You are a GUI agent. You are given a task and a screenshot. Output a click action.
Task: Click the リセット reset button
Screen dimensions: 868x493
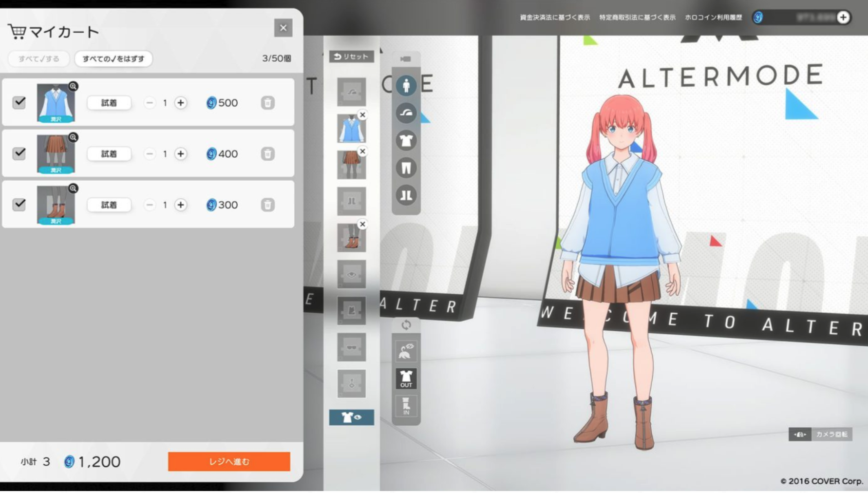[352, 57]
